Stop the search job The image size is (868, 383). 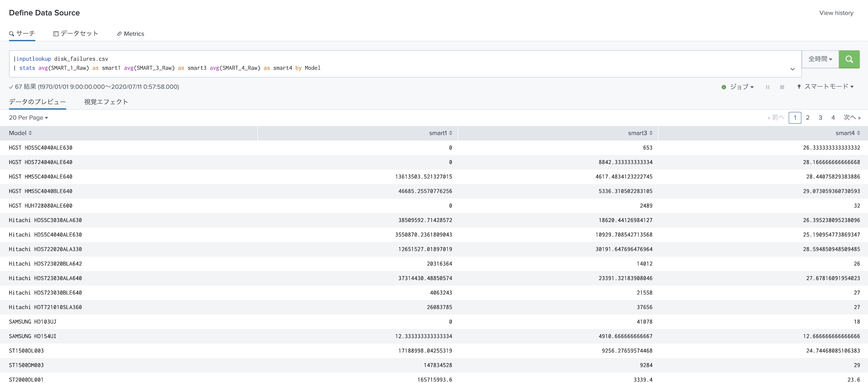(782, 87)
